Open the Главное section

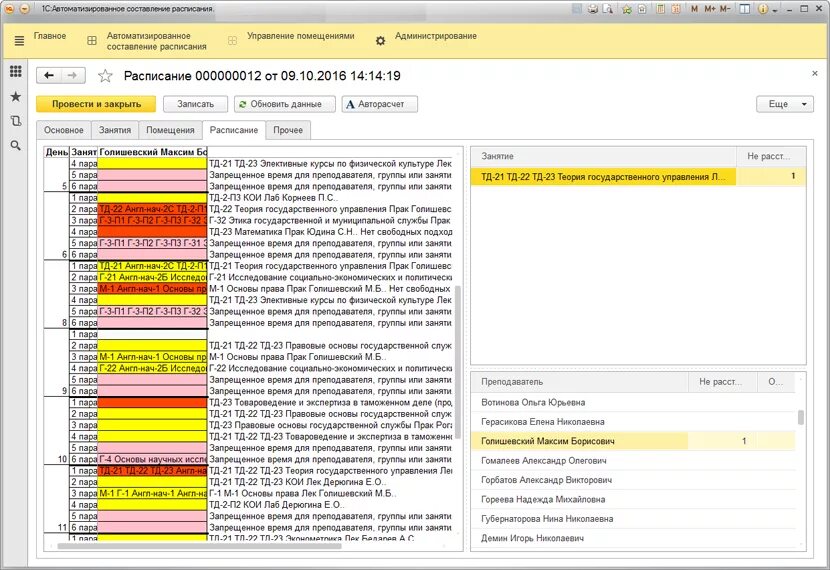(50, 36)
